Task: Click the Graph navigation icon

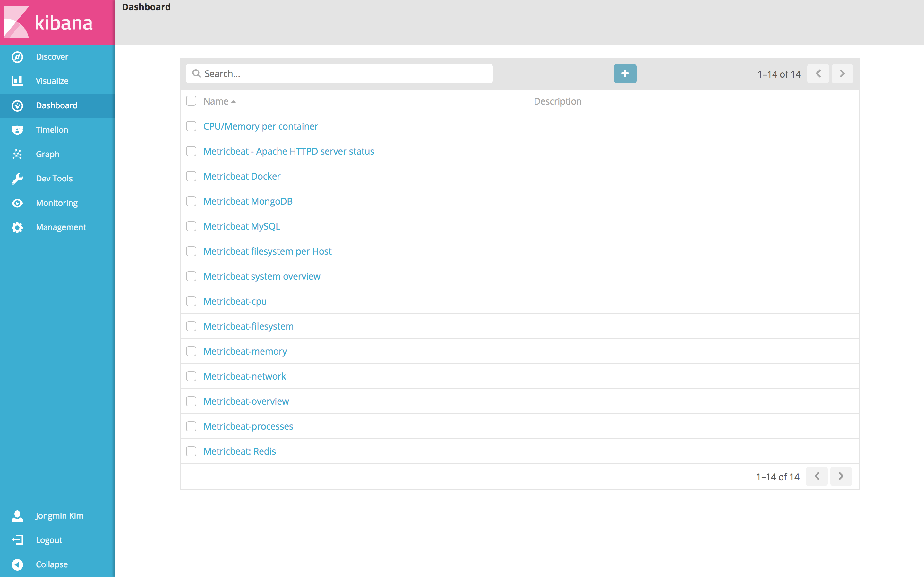Action: (x=18, y=154)
